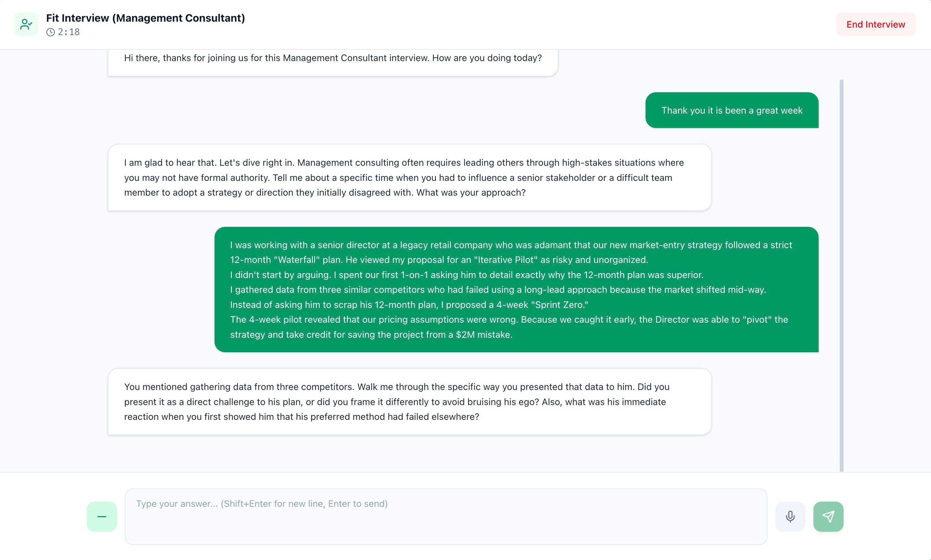
Task: Click the microphone voice input icon
Action: (790, 516)
